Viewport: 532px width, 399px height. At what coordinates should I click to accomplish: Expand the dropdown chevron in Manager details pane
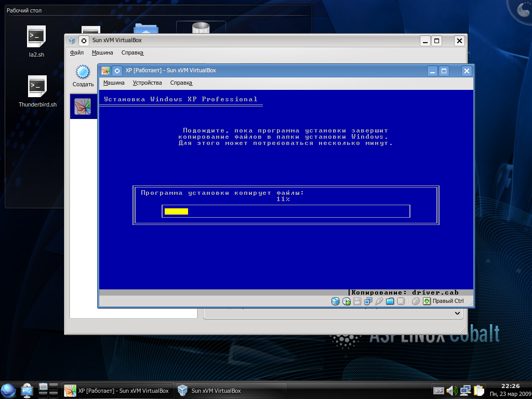[457, 313]
